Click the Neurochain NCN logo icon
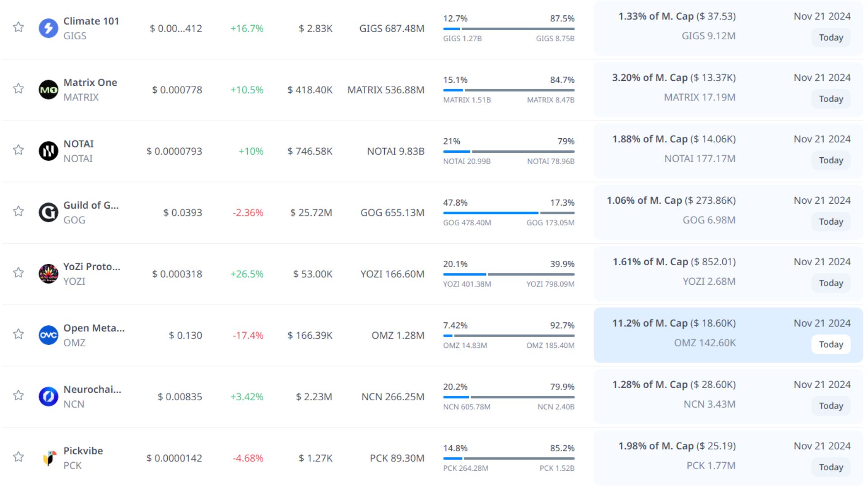Image resolution: width=868 pixels, height=488 pixels. pos(48,397)
